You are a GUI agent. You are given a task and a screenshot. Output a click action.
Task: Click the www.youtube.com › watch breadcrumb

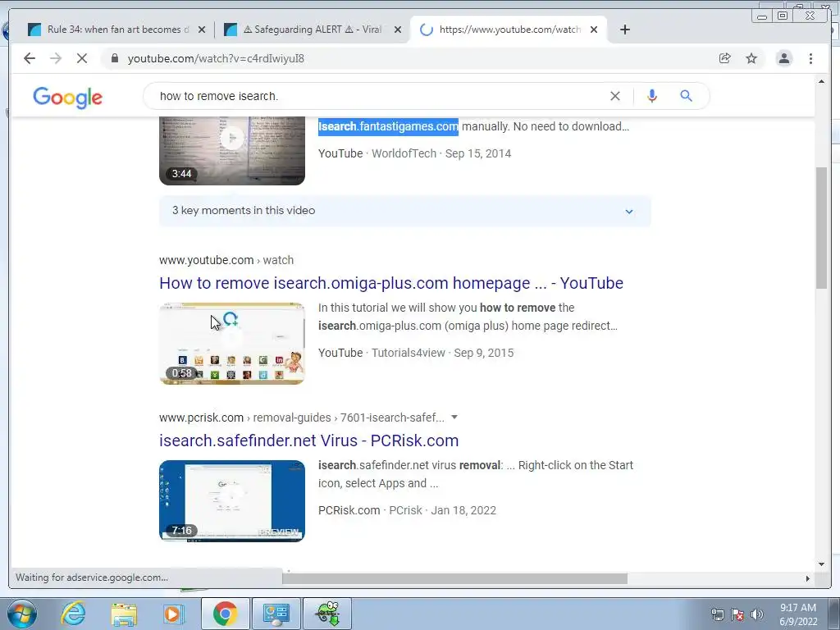pyautogui.click(x=226, y=260)
